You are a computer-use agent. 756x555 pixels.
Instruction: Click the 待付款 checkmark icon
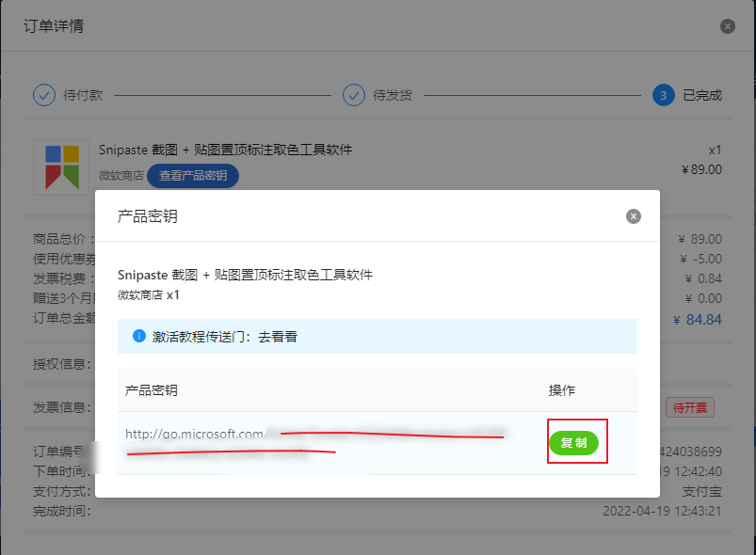click(x=43, y=95)
